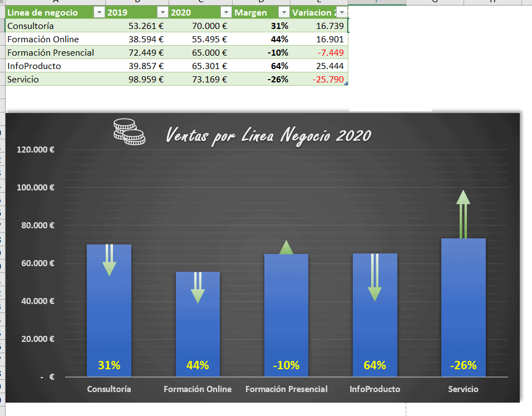Screen dimensions: 532x416
Task: Select the 44% margin table cell
Action: (x=261, y=39)
